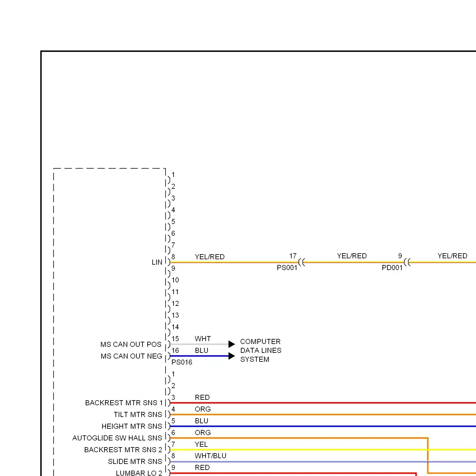Click pin 11 of the upper connector
Screen dimensions: 476x476
pyautogui.click(x=175, y=292)
